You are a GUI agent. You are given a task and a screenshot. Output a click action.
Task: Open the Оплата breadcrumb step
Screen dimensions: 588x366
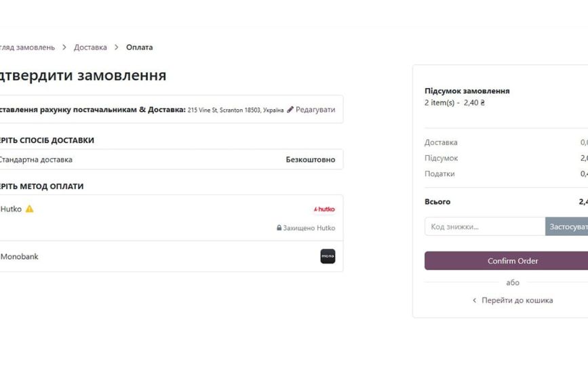(x=139, y=47)
